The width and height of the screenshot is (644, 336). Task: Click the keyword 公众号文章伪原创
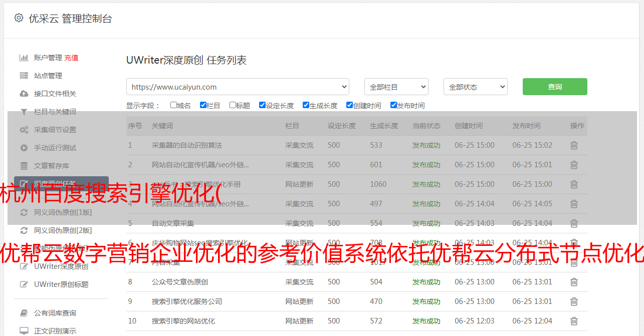180,282
